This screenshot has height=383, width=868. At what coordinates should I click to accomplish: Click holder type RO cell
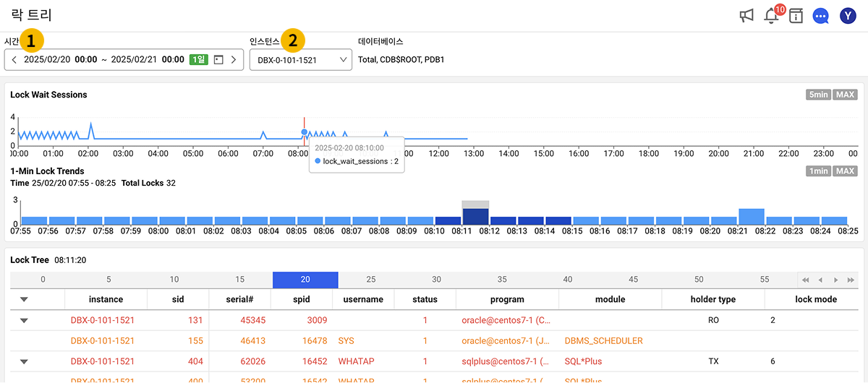point(712,320)
